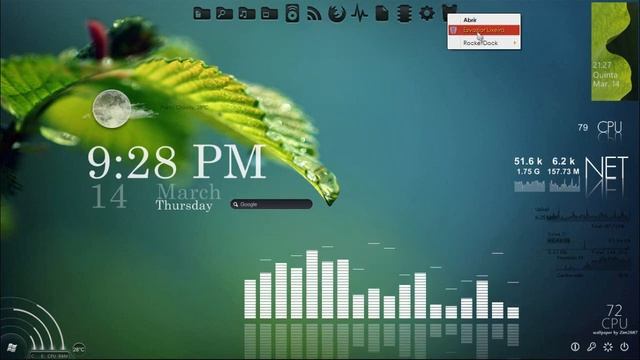
Task: Click the Thursday weekday label
Action: point(183,205)
